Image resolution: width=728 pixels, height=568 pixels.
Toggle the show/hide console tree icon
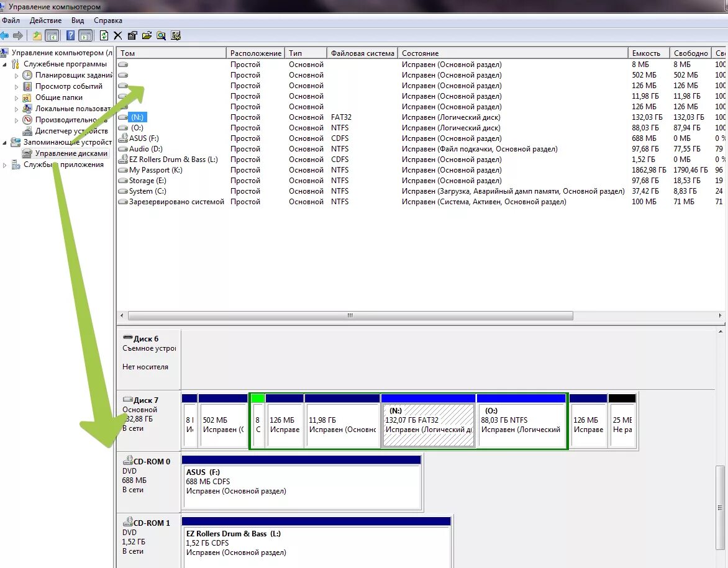(52, 35)
